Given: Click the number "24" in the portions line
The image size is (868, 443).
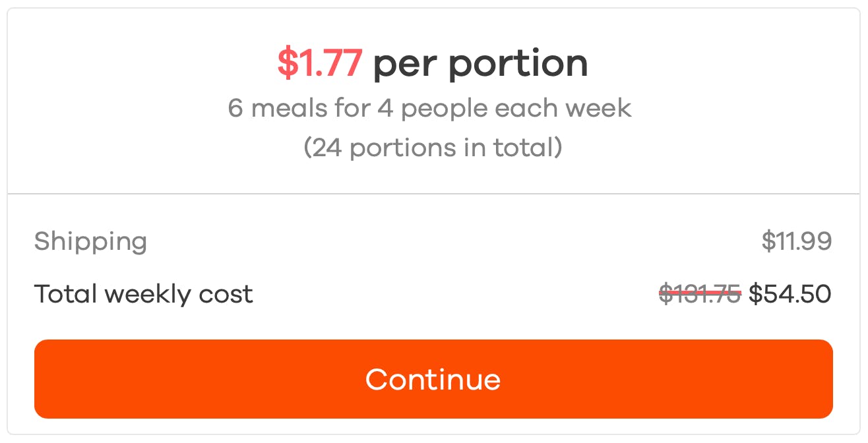Looking at the screenshot, I should (x=326, y=147).
